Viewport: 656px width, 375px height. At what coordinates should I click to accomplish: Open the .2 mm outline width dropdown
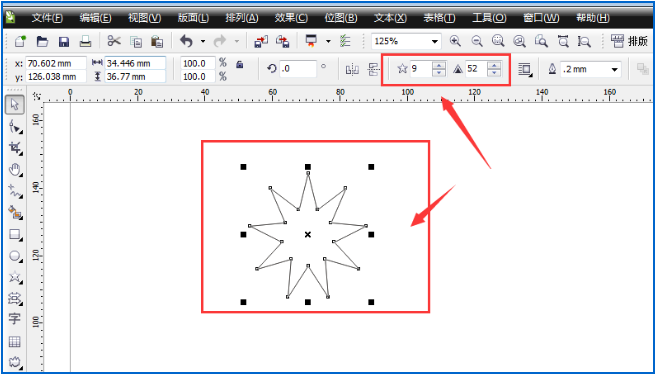pos(615,69)
